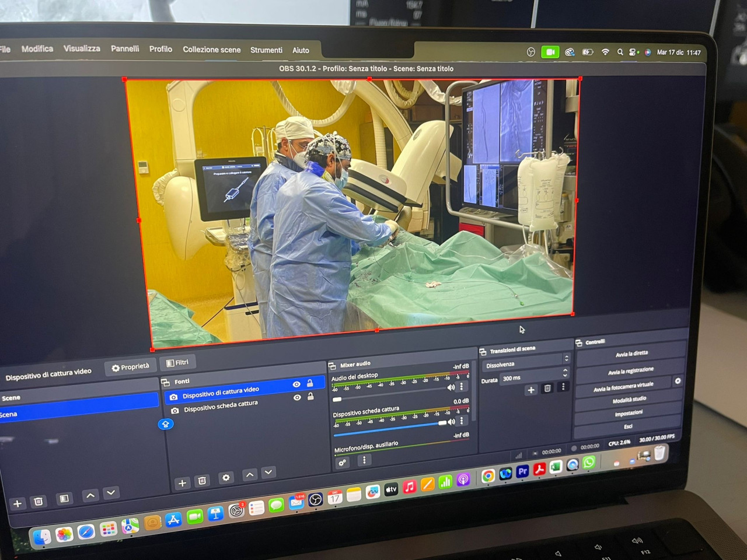The height and width of the screenshot is (560, 747).
Task: Open Impostazioni in Controlli
Action: click(629, 413)
